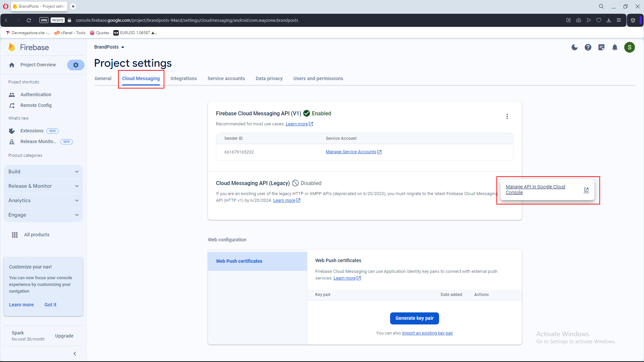The height and width of the screenshot is (362, 644).
Task: Open Devmegastore.site bookmark
Action: [x=28, y=33]
